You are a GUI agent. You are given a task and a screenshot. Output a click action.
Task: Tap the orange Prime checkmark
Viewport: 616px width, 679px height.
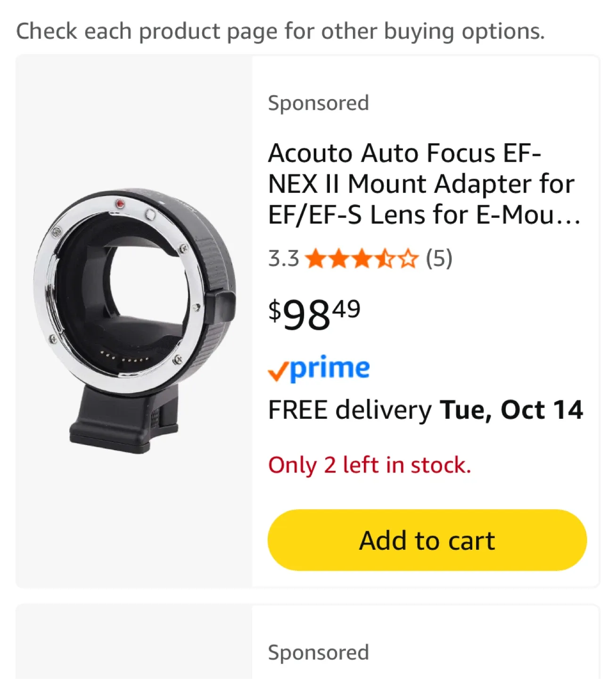278,372
